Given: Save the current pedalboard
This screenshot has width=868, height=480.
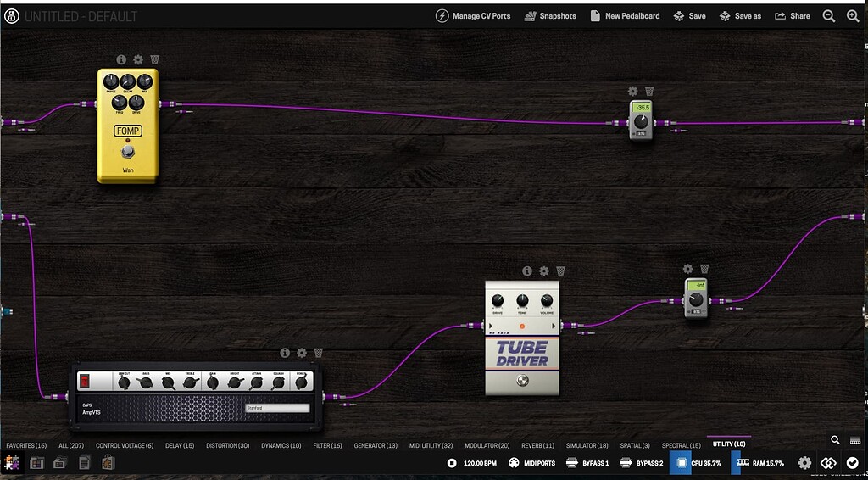Looking at the screenshot, I should click(689, 16).
